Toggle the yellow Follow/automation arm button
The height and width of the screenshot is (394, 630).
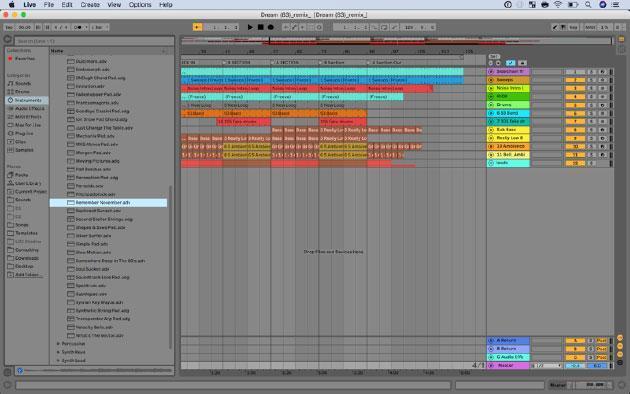(197, 27)
